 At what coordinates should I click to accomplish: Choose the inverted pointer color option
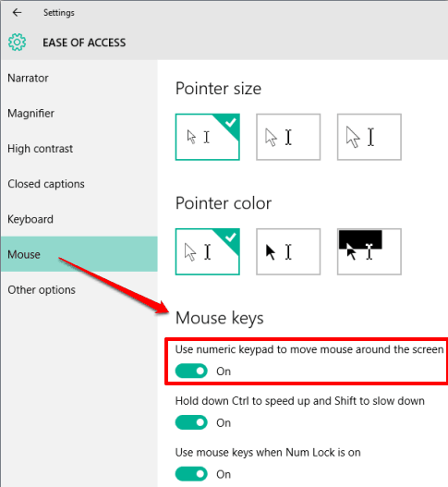[369, 251]
